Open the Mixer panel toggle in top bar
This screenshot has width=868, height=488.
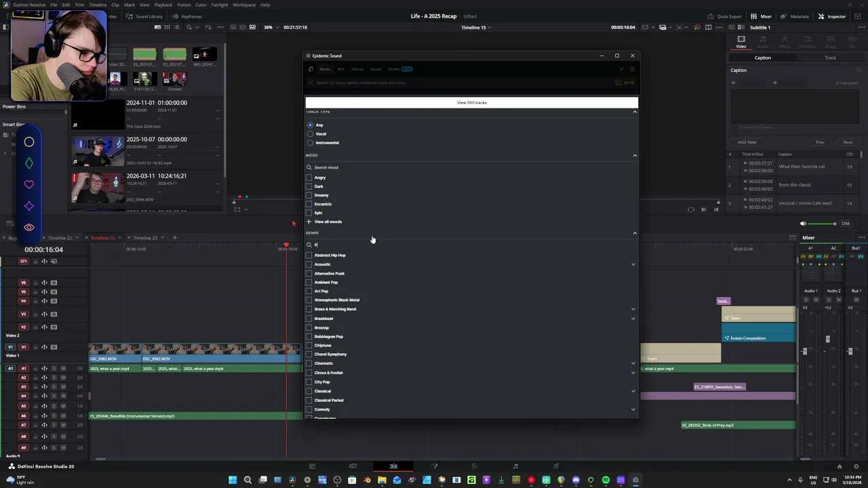coord(761,16)
